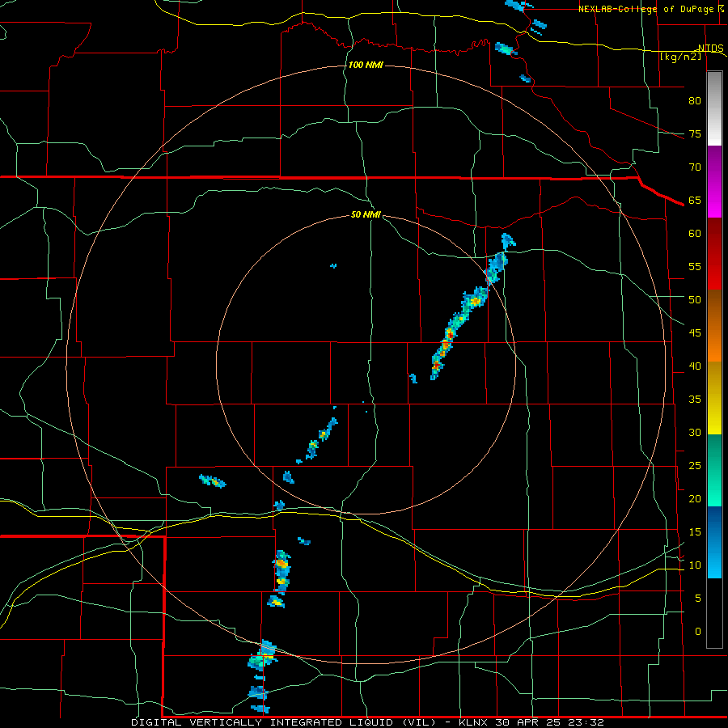Click the 25 value on the color scale
The image size is (728, 728).
click(x=695, y=465)
